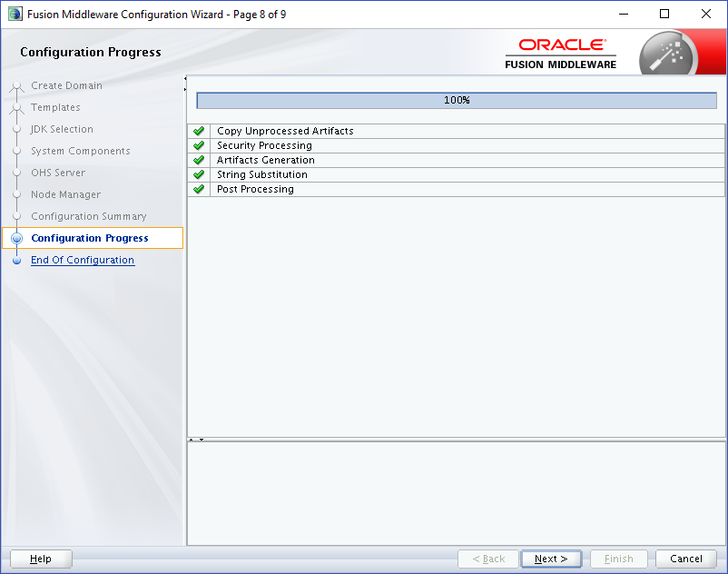
Task: Click the Configuration Summary step bullet
Action: tap(16, 216)
